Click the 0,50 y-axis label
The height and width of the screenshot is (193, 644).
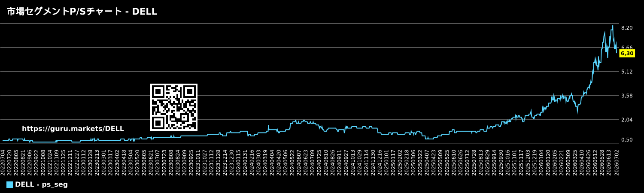[x=627, y=140]
